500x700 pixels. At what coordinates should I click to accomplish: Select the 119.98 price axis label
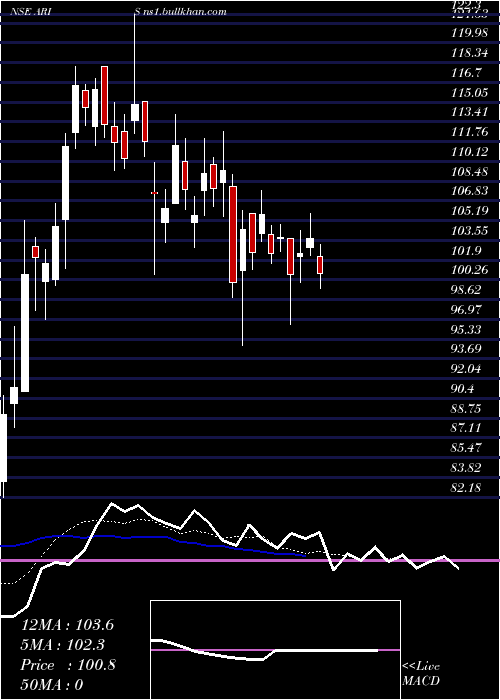point(470,34)
